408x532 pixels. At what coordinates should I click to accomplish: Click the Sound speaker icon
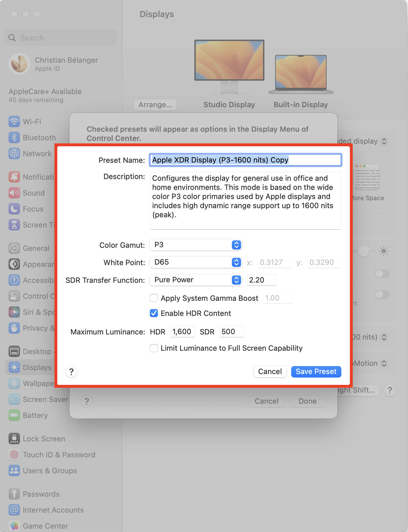(14, 193)
